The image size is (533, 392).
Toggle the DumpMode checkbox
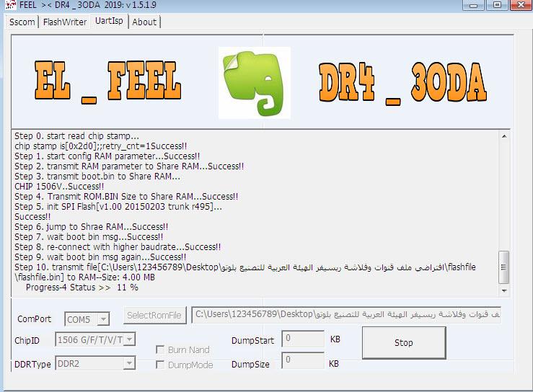(160, 365)
